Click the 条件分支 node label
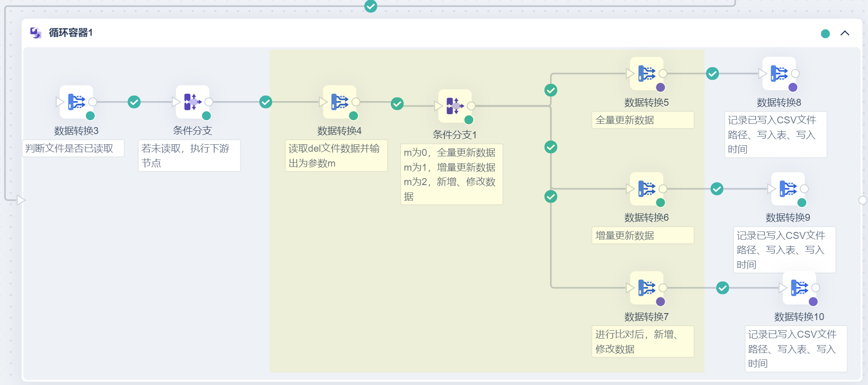Screen dimensions: 868x385 click(x=193, y=131)
